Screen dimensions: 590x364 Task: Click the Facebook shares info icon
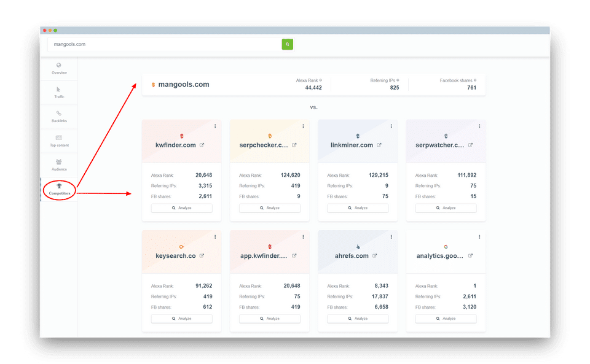point(475,80)
